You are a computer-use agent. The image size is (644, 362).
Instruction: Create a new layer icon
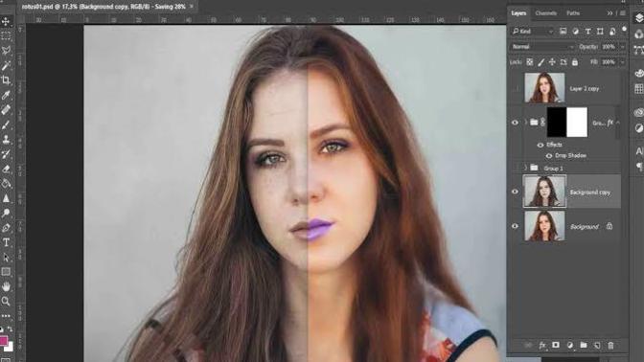pyautogui.click(x=597, y=345)
